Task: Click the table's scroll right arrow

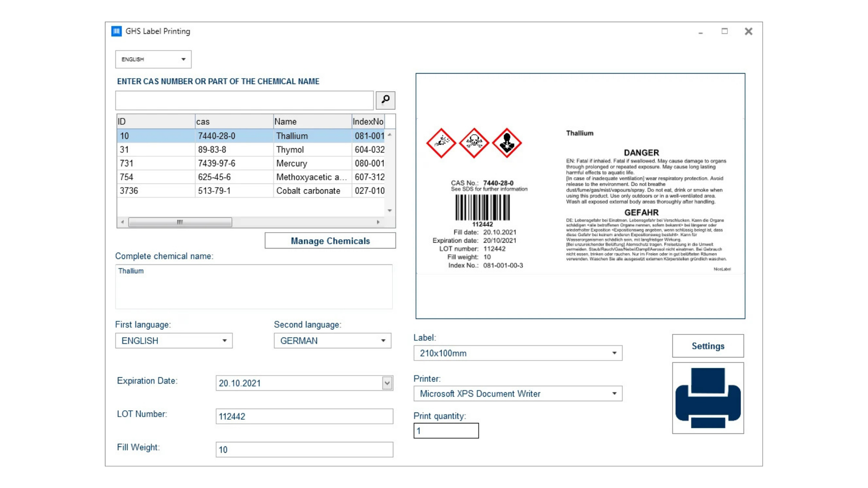Action: pos(378,222)
